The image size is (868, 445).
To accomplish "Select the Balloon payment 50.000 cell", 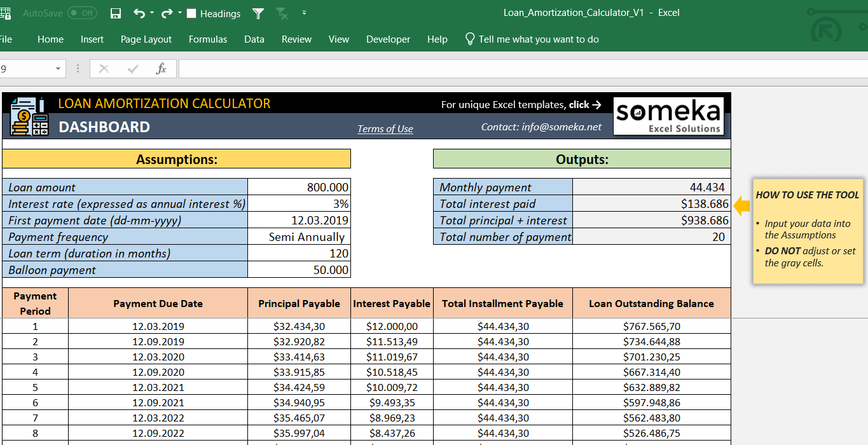I will coord(299,270).
